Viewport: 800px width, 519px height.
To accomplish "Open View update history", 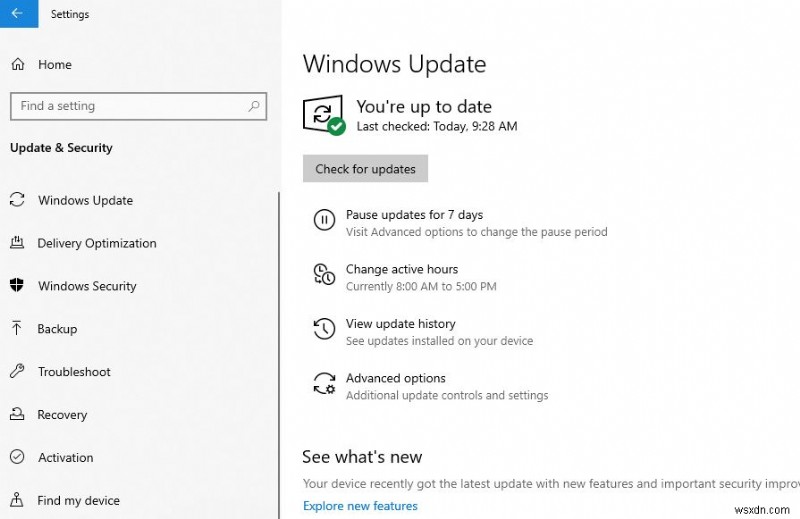I will (x=401, y=324).
